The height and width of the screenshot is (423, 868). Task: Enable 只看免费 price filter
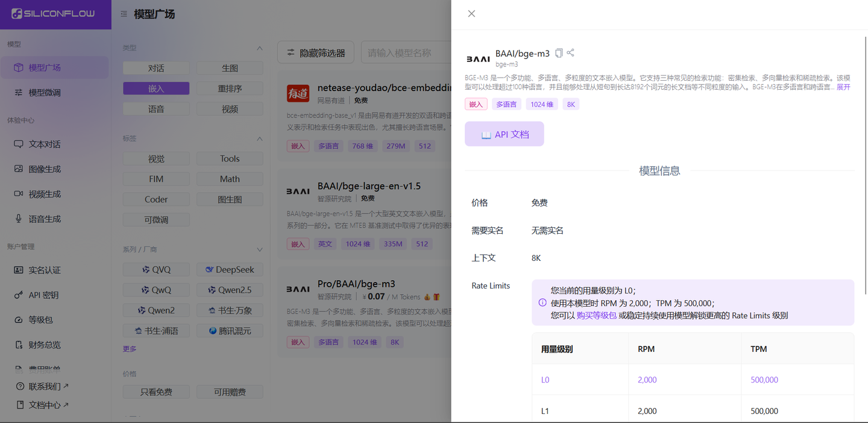click(x=156, y=392)
